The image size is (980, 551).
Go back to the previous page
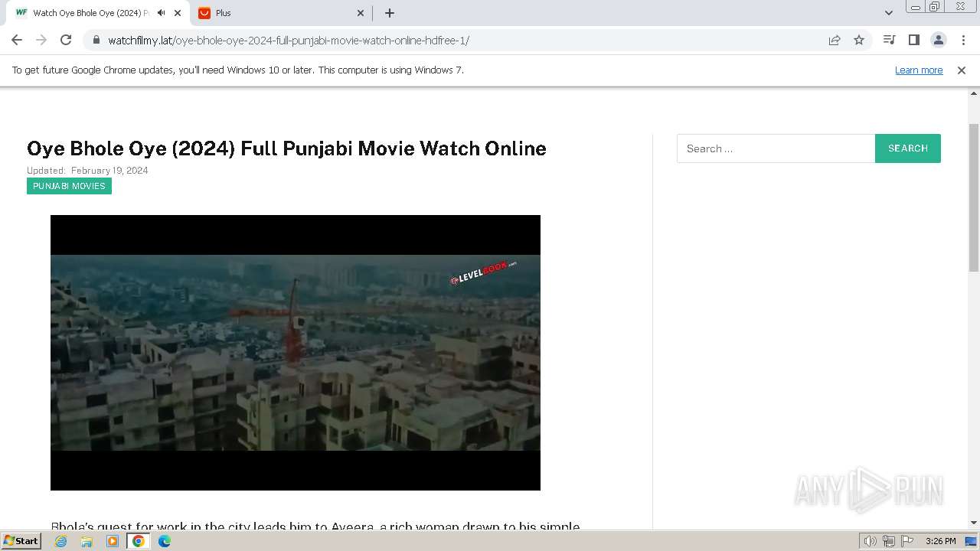[17, 40]
